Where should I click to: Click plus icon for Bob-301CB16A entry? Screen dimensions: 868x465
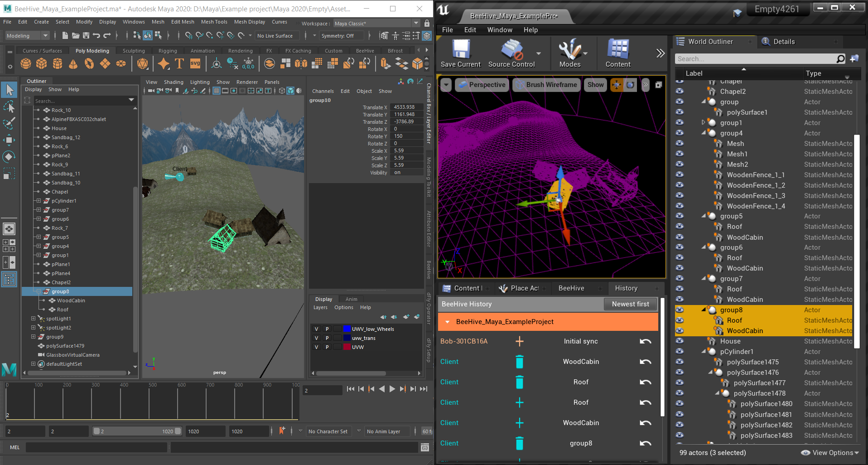(520, 341)
